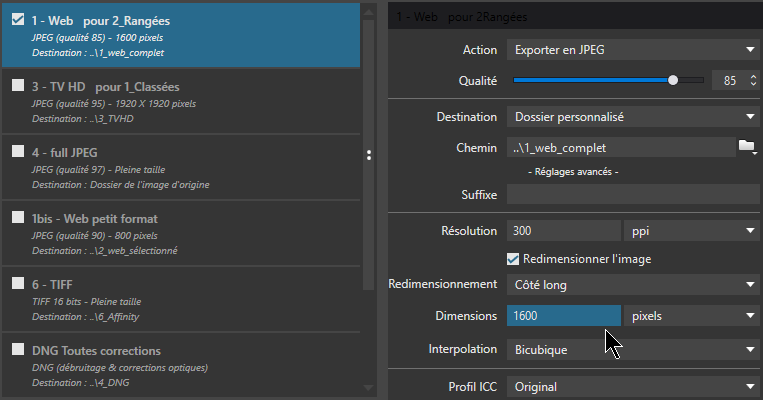Click the Réglages avancés link
Viewport: 763px width, 400px height.
pyautogui.click(x=573, y=172)
